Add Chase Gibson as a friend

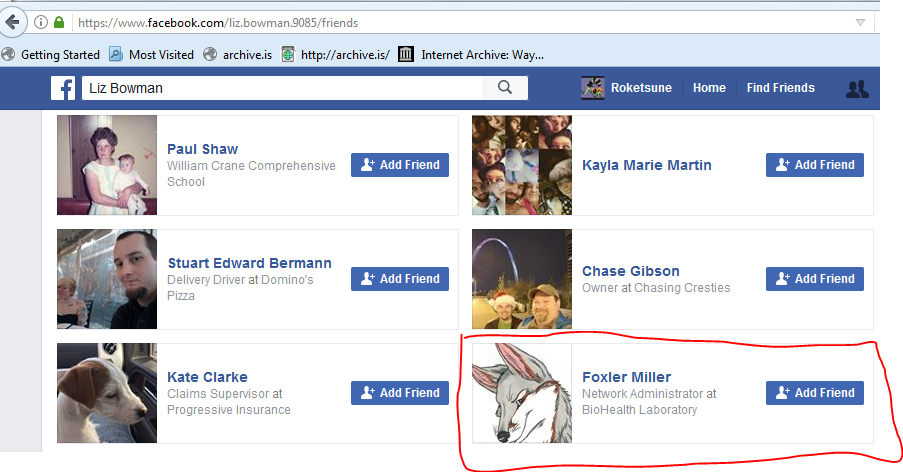point(814,279)
